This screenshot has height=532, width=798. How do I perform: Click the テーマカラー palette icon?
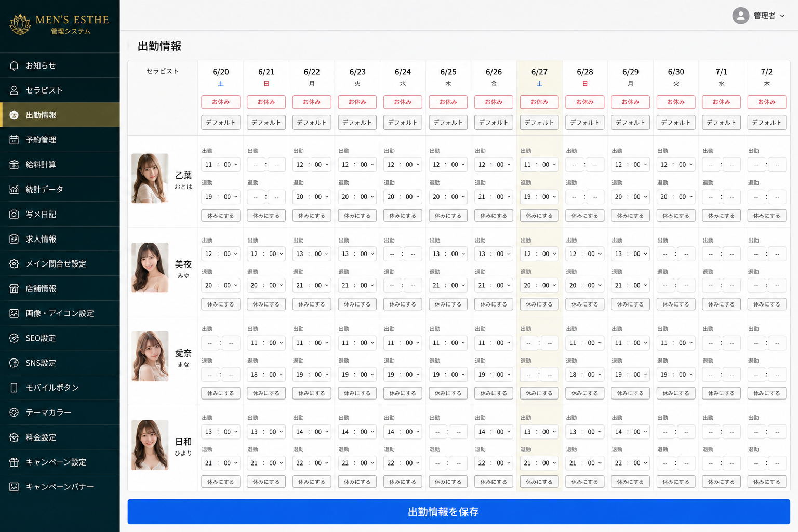pos(14,413)
